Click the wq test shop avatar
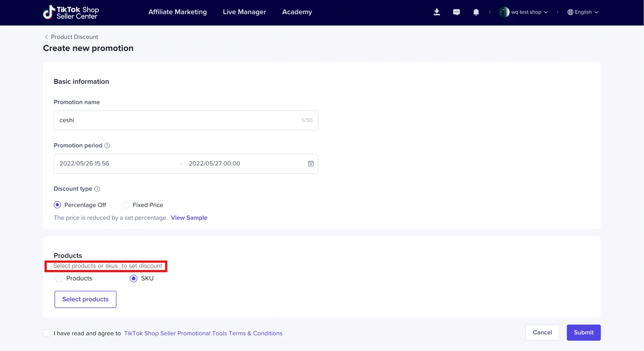Screen dimensions: 644x351 pos(504,12)
